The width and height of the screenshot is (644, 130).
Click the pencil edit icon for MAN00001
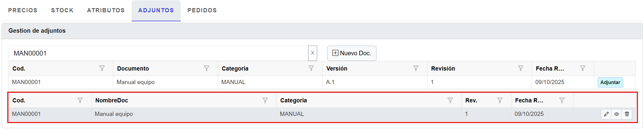point(606,114)
